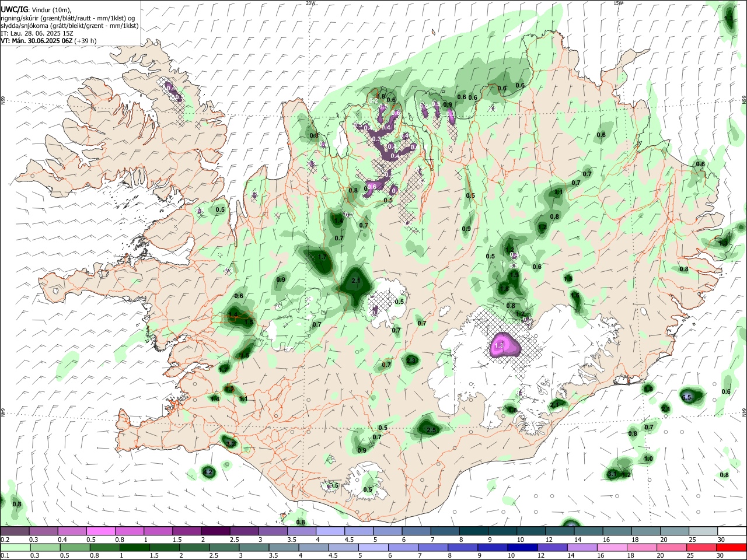The image size is (747, 560).
Task: Click the 64N latitude label on the right edge
Action: click(744, 411)
